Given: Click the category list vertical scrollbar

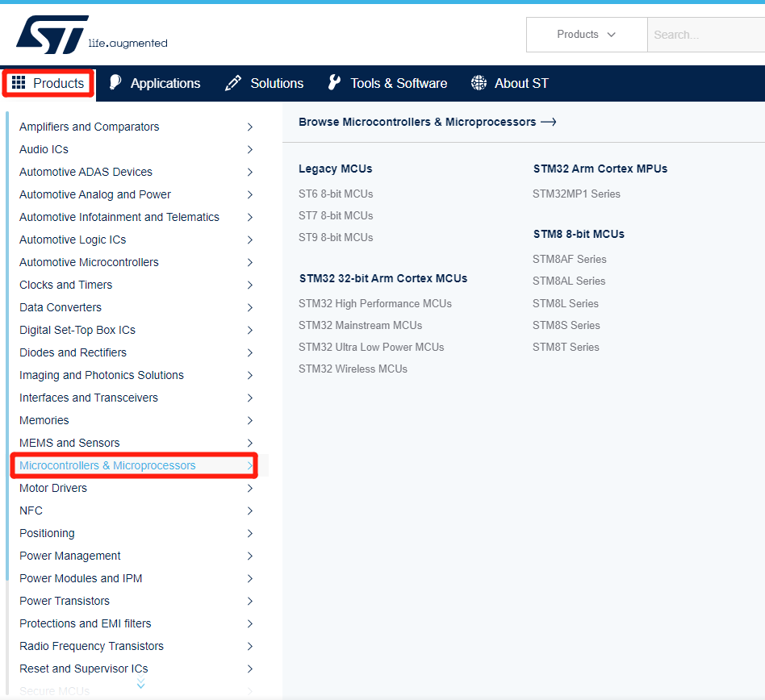Looking at the screenshot, I should (x=7, y=346).
